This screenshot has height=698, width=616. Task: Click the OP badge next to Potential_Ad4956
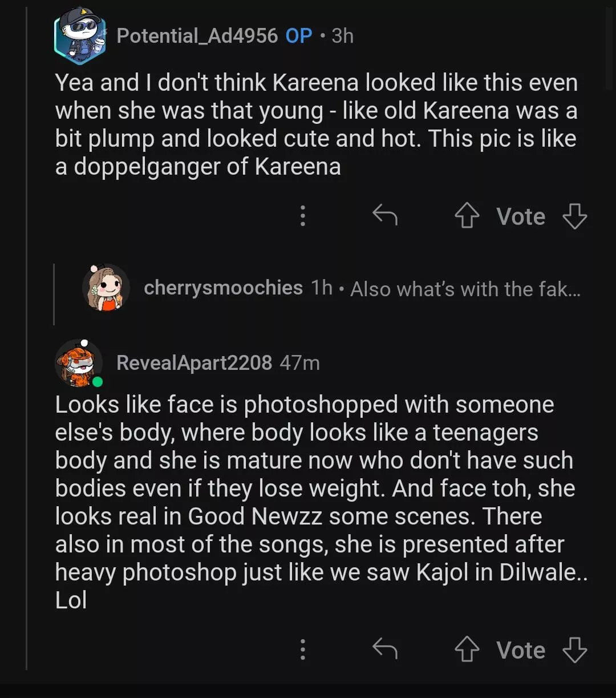(x=299, y=36)
